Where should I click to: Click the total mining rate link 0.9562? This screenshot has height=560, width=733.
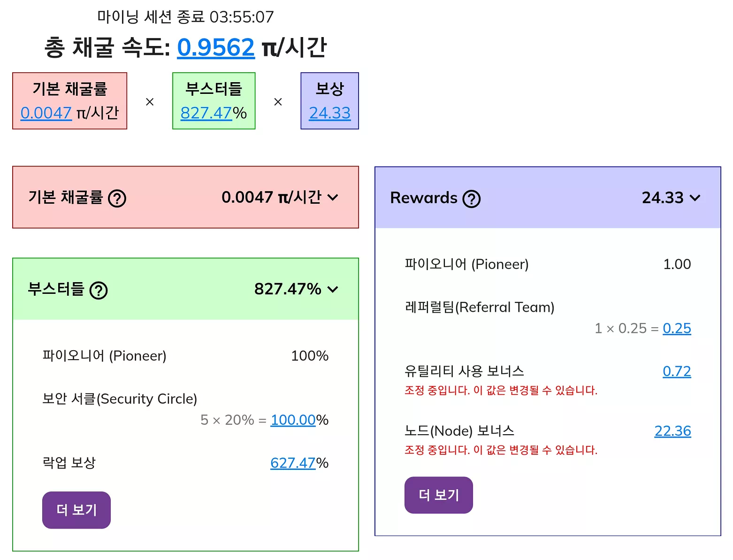(x=215, y=47)
